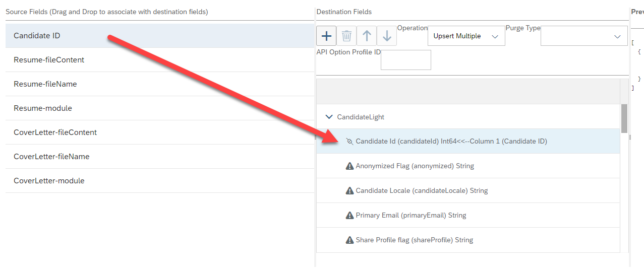Select the Candidate ID source field
Image resolution: width=644 pixels, height=275 pixels.
160,36
